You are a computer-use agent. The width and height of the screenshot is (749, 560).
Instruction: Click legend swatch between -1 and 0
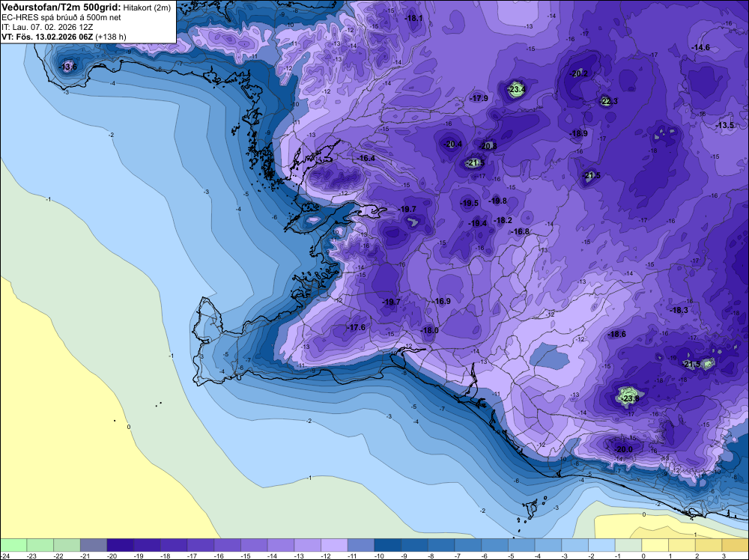(628, 545)
